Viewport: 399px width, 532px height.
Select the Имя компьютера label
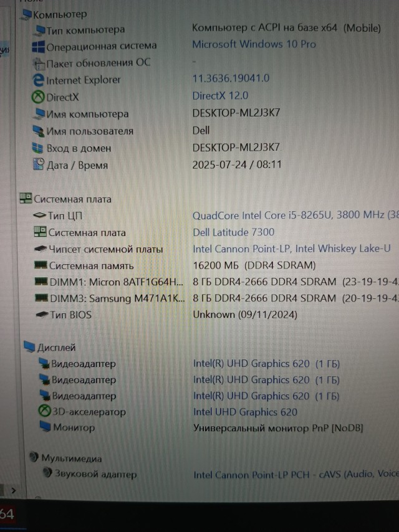[88, 115]
